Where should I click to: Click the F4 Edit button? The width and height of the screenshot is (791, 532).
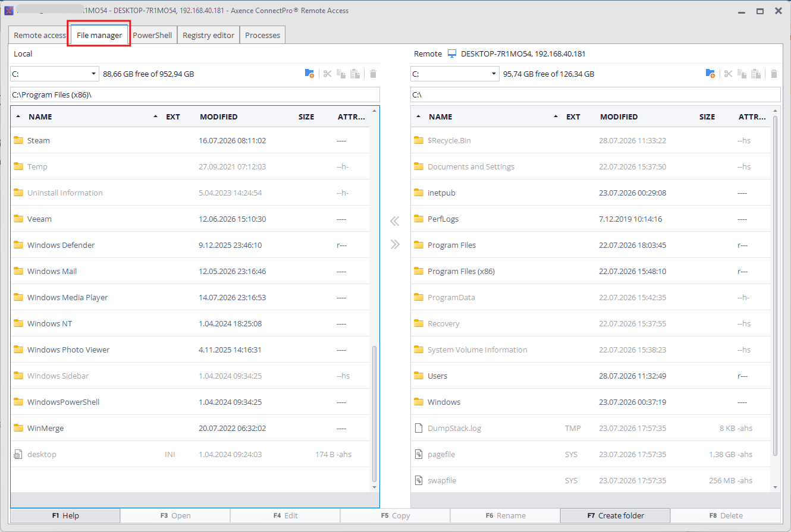[285, 515]
